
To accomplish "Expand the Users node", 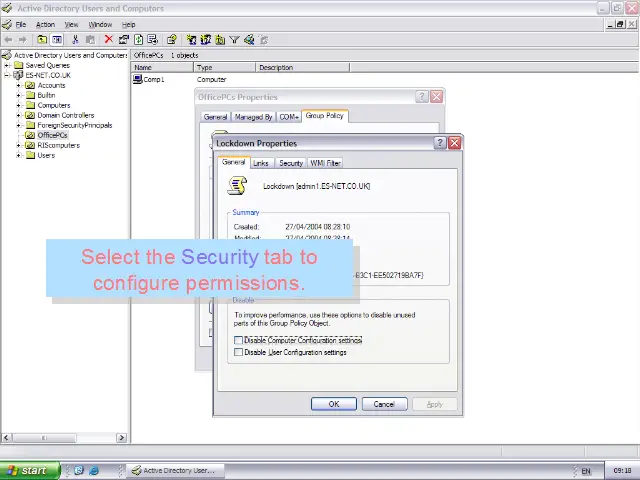I will (x=18, y=155).
